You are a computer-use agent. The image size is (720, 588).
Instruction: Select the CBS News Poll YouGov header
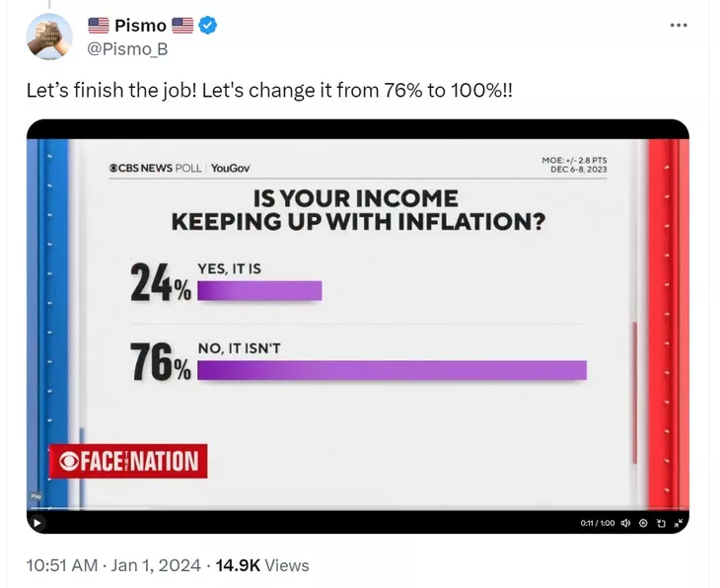180,168
